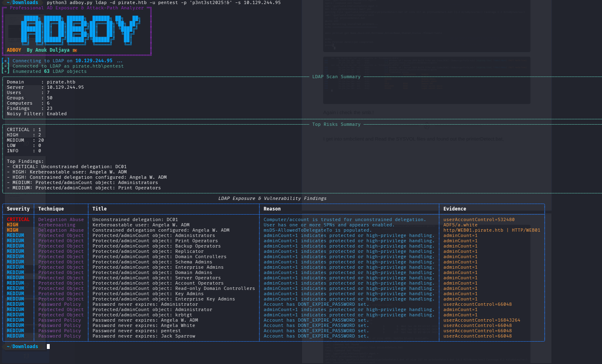Click the 'Password never expires: Jack Sparrow' title
The height and width of the screenshot is (364, 602).
pos(143,336)
